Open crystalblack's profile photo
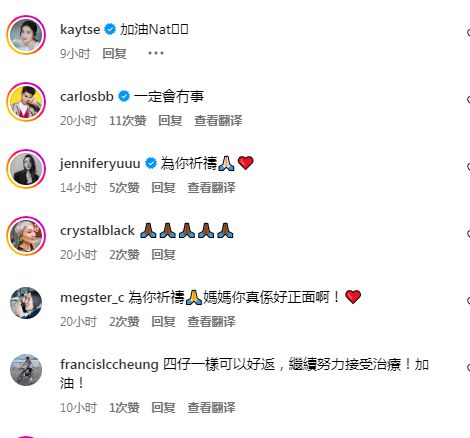The image size is (470, 438). coord(26,236)
